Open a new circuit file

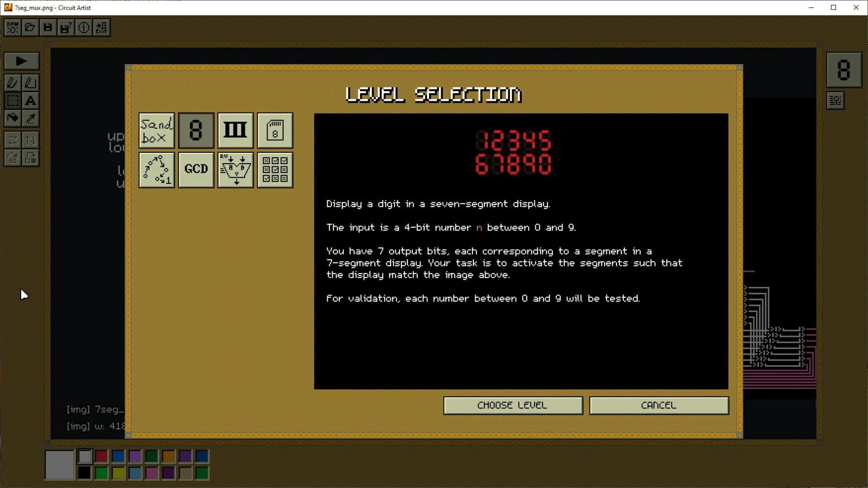point(12,27)
